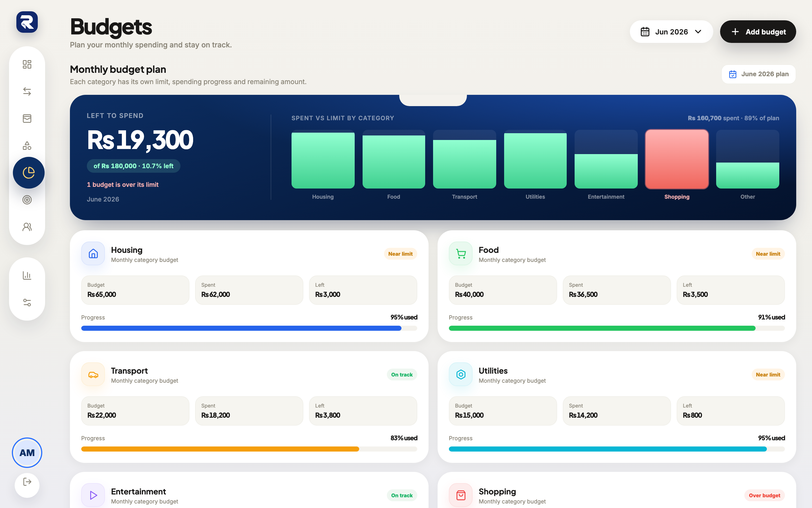Click the Food shopping cart icon

coord(461,254)
